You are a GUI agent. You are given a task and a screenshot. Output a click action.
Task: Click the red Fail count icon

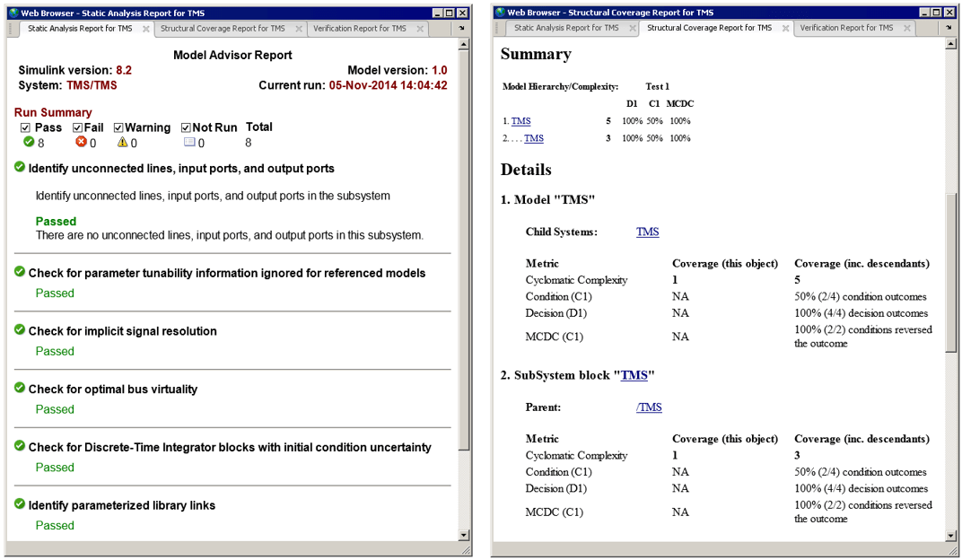[81, 143]
